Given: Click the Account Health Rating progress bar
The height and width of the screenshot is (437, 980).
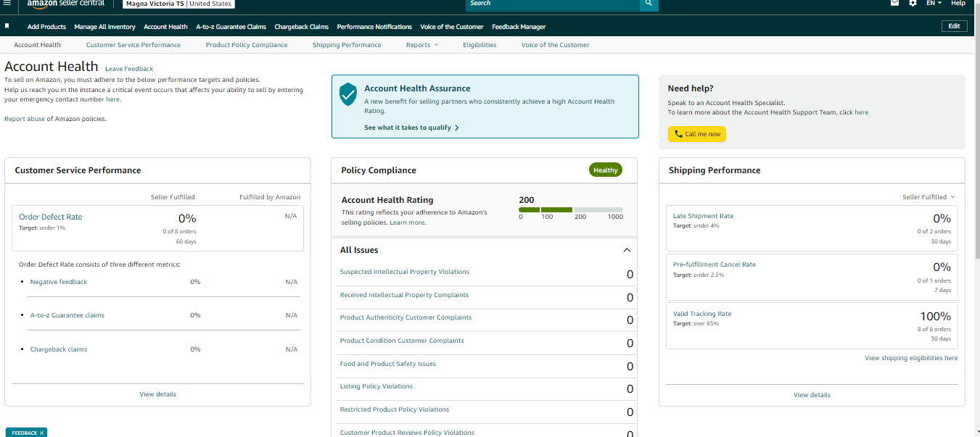Looking at the screenshot, I should [x=571, y=209].
